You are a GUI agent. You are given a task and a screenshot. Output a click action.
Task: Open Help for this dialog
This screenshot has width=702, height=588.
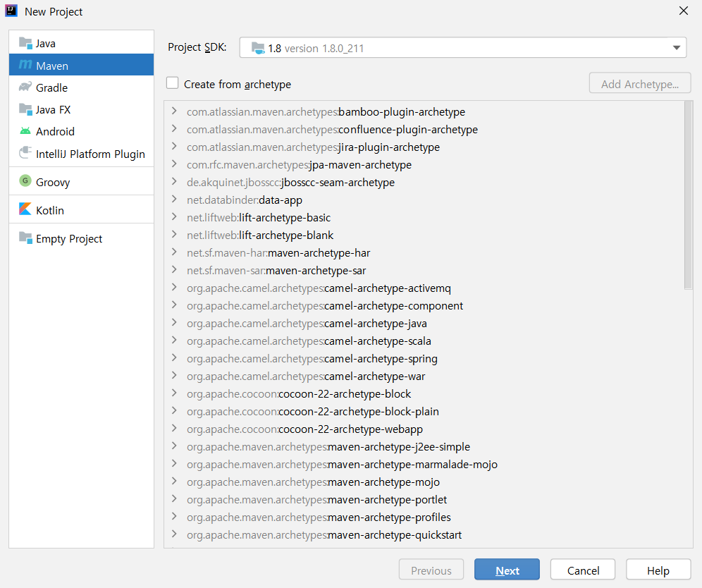coord(658,570)
